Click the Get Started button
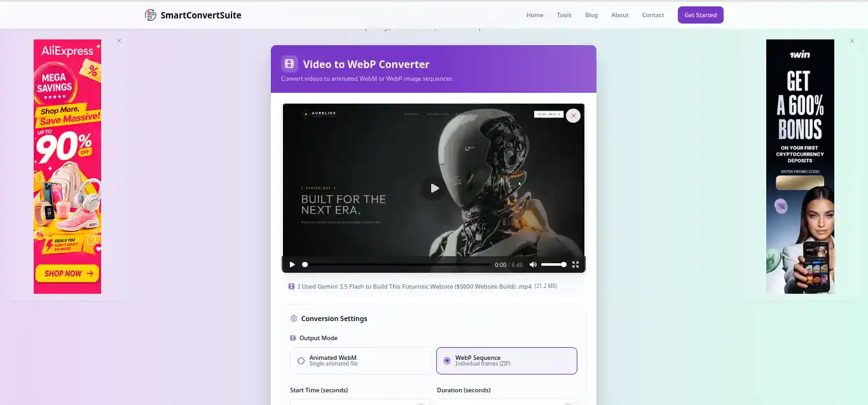This screenshot has width=868, height=405. [701, 15]
